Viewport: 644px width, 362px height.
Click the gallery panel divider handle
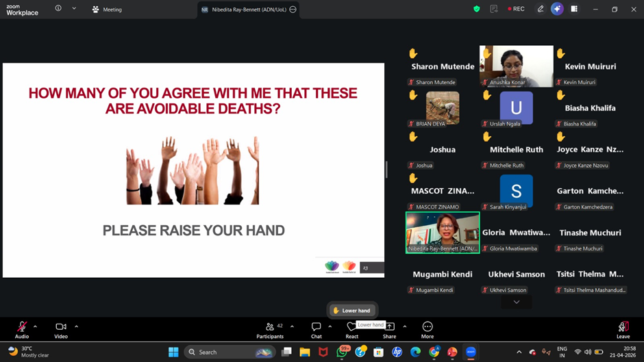[x=386, y=170]
